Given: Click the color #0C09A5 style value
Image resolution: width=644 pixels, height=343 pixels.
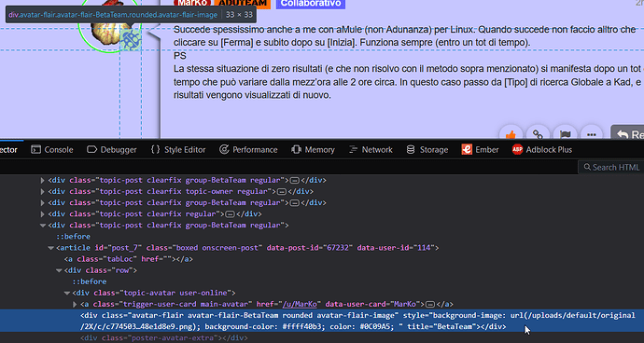Looking at the screenshot, I should click(x=374, y=326).
